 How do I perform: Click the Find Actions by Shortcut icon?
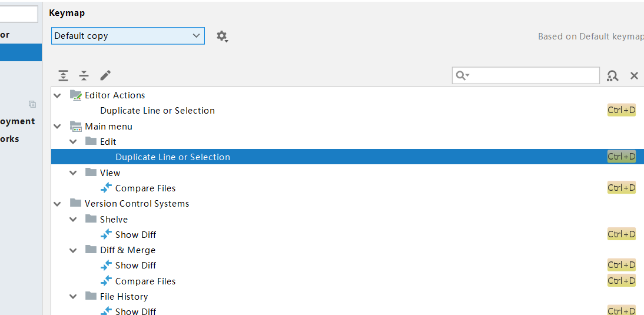612,75
